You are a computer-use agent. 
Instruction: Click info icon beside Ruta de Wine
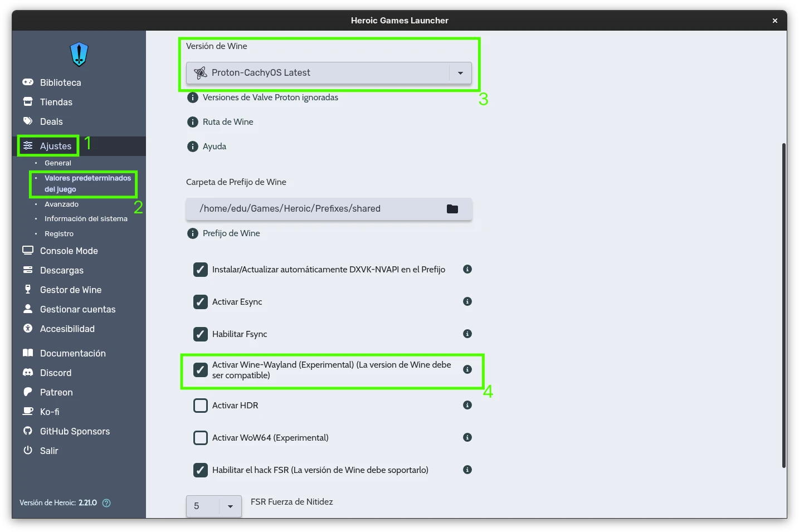tap(193, 122)
